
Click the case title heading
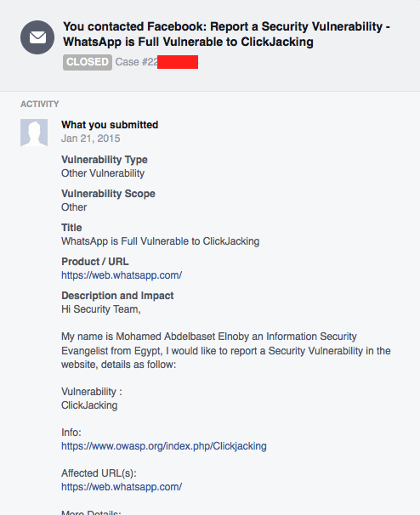[226, 34]
